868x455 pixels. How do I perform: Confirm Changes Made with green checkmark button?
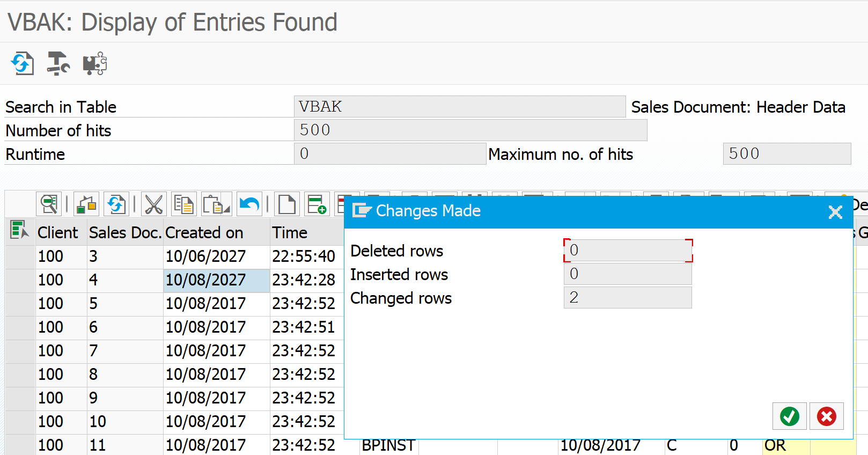click(790, 416)
